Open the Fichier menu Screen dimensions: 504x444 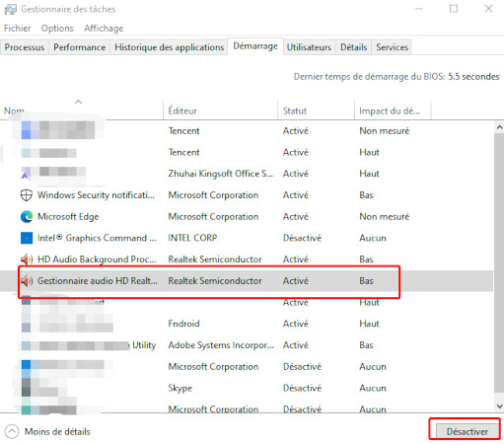point(17,29)
